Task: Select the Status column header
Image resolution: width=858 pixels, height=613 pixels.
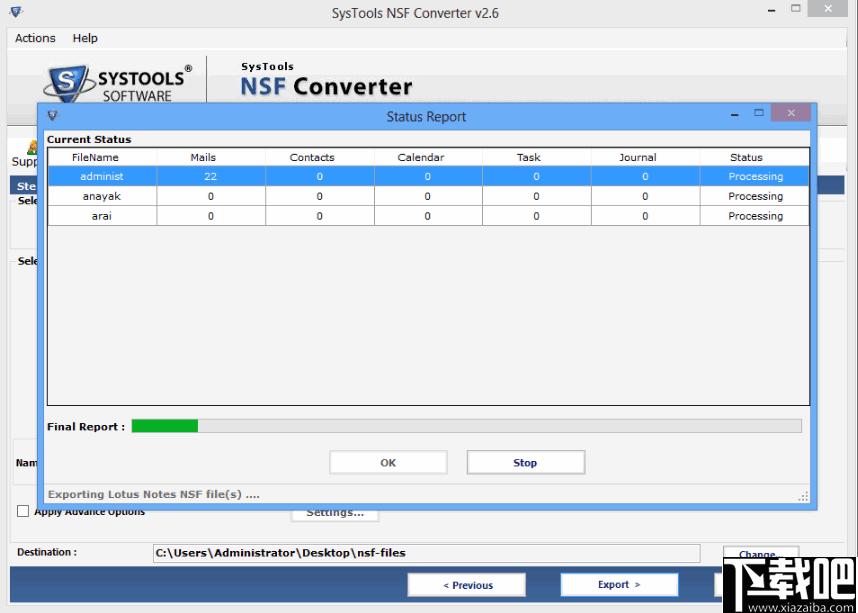Action: tap(755, 157)
